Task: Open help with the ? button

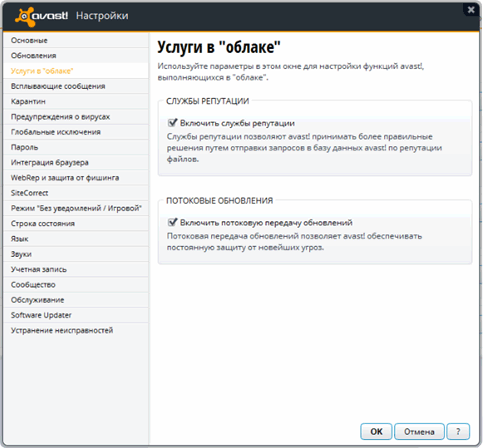Action: click(458, 432)
